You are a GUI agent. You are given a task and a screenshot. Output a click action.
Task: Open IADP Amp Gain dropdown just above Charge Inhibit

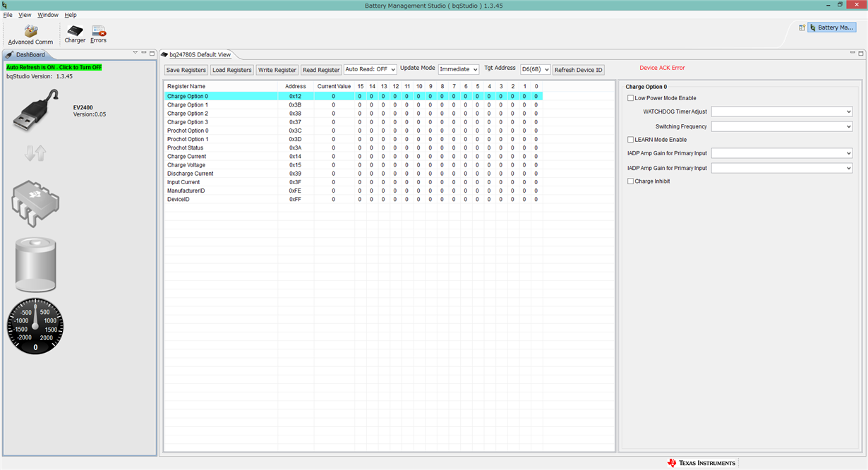(782, 168)
